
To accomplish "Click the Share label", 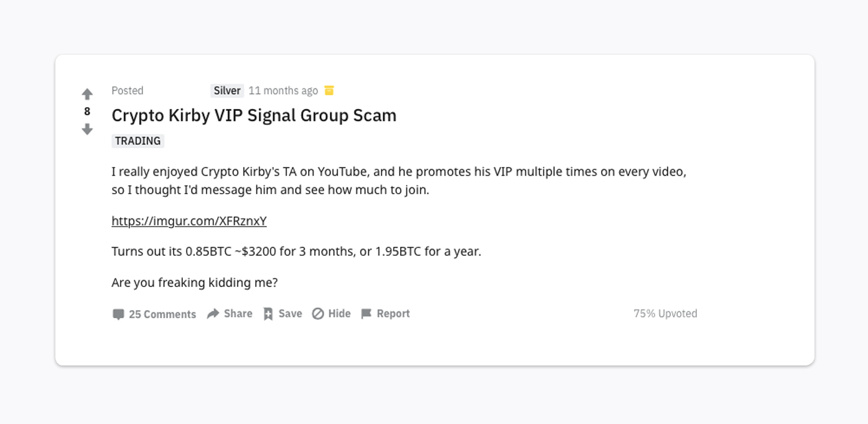I will 238,313.
